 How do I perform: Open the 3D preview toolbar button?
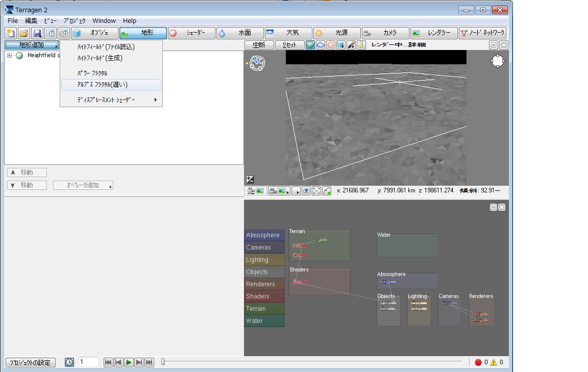coord(64,33)
